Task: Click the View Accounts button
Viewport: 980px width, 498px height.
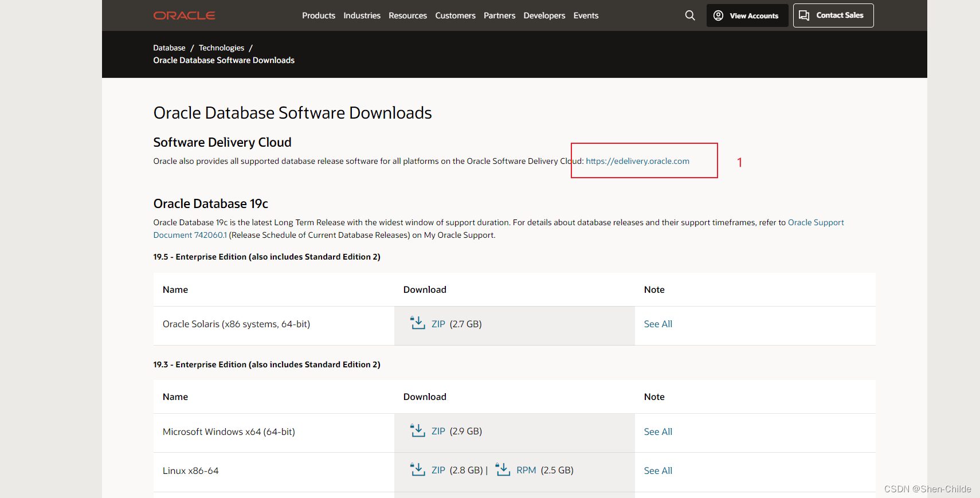Action: point(747,15)
